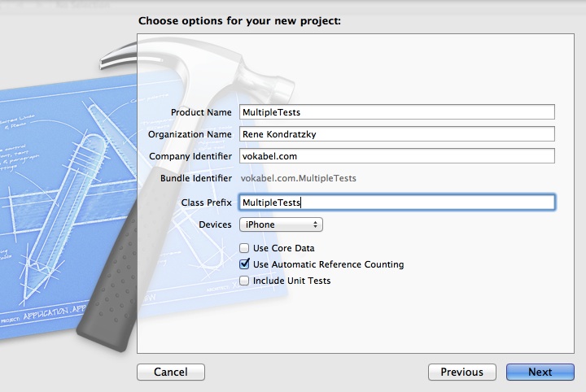
Task: Click the Bundle Identifier value text
Action: pyautogui.click(x=298, y=178)
